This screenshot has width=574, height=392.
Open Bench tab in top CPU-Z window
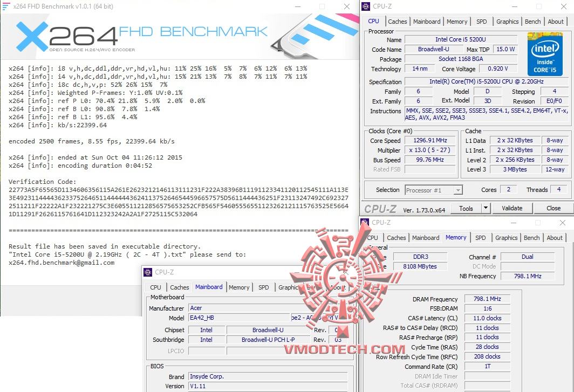(x=532, y=22)
